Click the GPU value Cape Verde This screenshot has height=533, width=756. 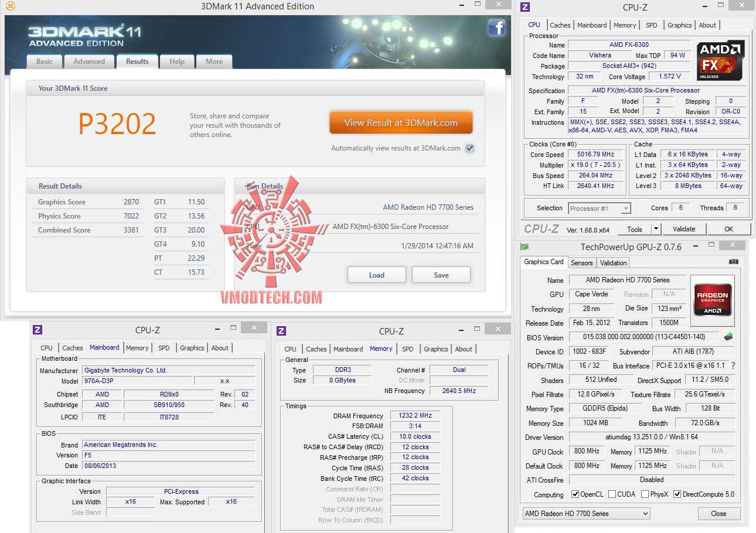pyautogui.click(x=591, y=294)
